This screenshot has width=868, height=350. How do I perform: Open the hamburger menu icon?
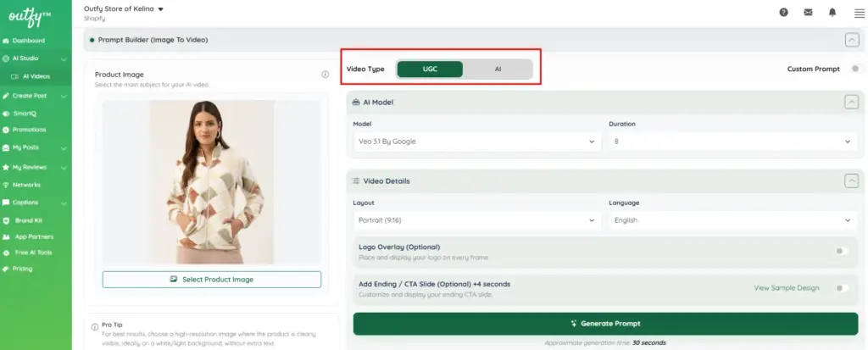860,14
